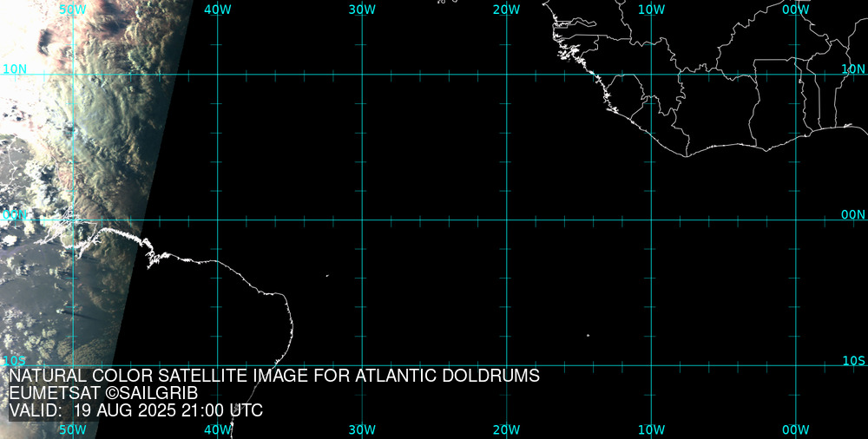Select the 40W label along the top edge

[x=218, y=10]
